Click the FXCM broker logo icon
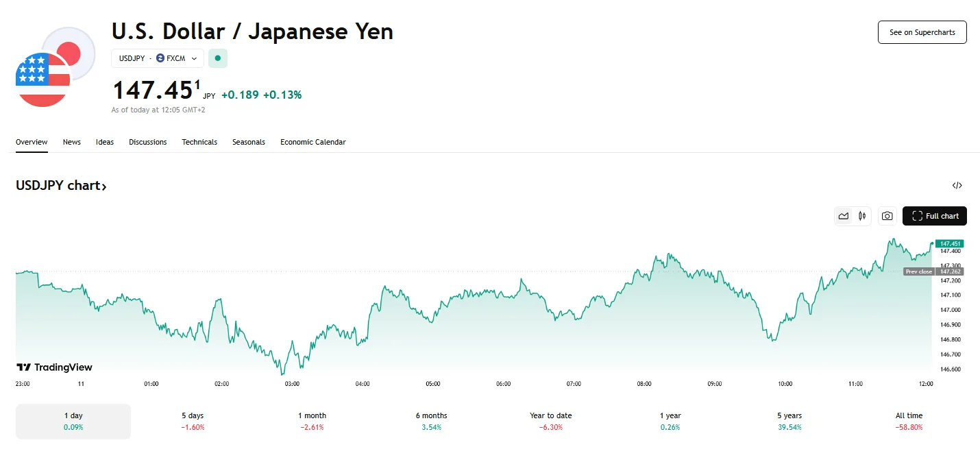980x460 pixels. pyautogui.click(x=160, y=58)
